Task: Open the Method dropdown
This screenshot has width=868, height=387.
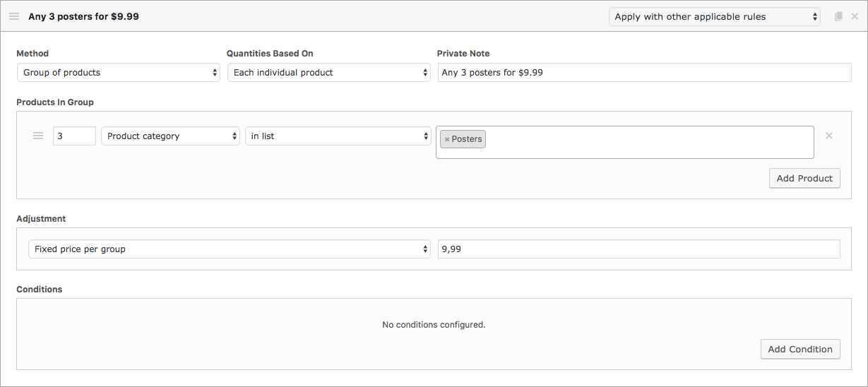Action: pyautogui.click(x=118, y=72)
